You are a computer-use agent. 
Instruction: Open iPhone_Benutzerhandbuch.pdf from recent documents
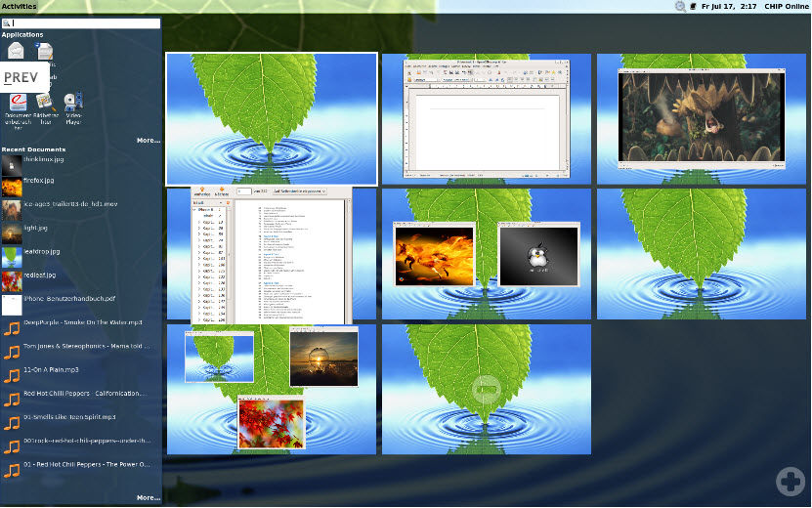pyautogui.click(x=59, y=305)
